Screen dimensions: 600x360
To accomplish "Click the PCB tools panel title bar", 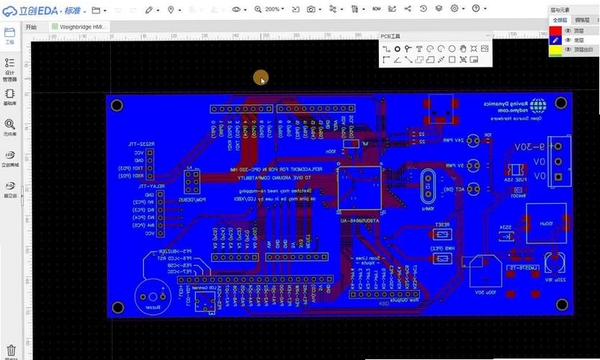I will [x=435, y=36].
